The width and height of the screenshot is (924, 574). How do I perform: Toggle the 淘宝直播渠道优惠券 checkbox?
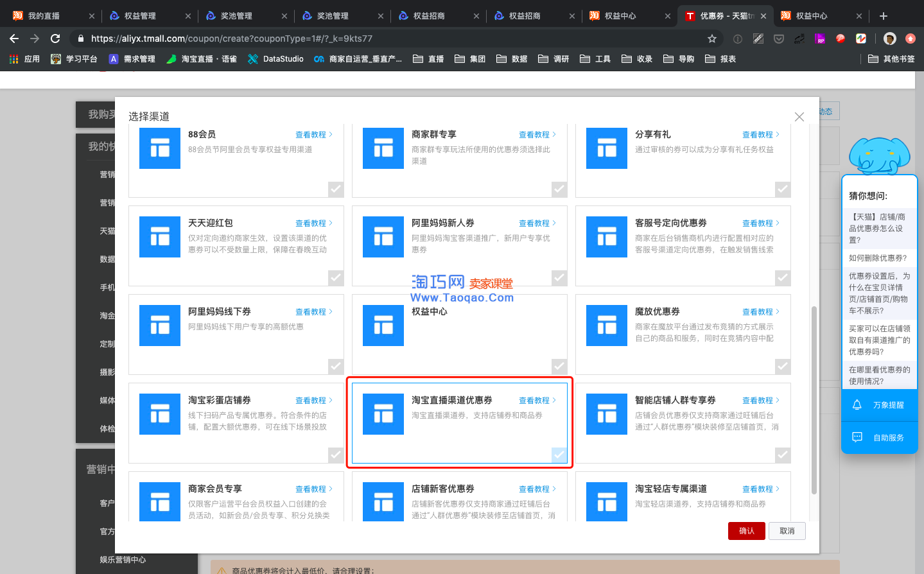(x=559, y=455)
